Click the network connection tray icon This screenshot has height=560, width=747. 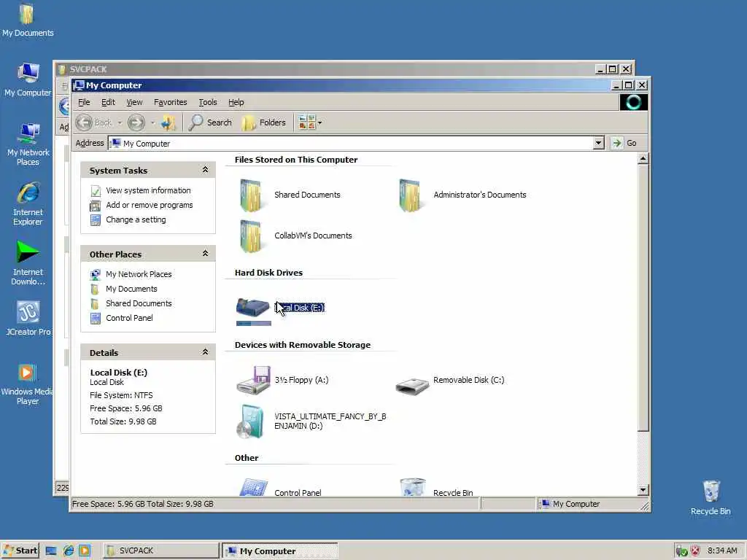(681, 551)
